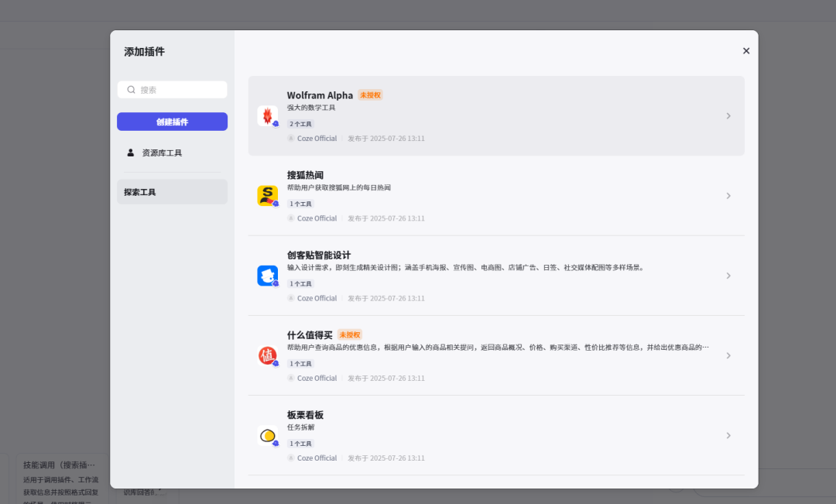Expand the 创客贴智能设计 row chevron
Screen dimensions: 836x504
tap(728, 276)
